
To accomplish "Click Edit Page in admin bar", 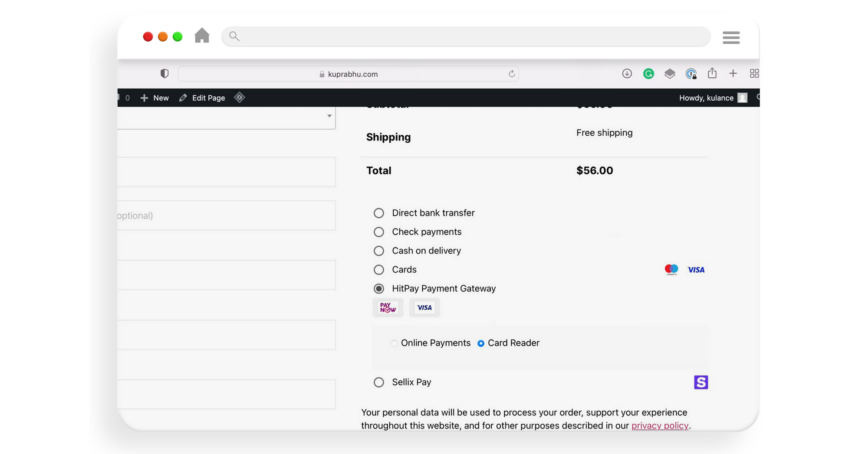I will tap(202, 98).
